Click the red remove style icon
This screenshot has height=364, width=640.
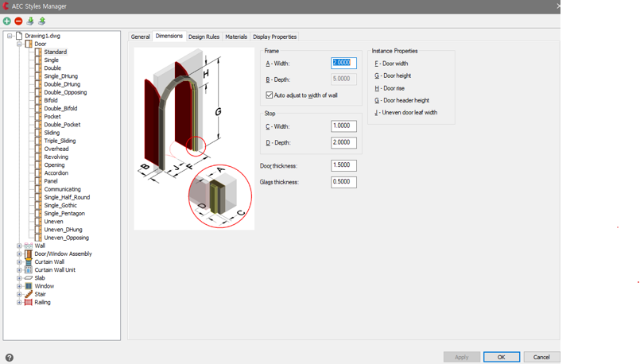(x=18, y=21)
